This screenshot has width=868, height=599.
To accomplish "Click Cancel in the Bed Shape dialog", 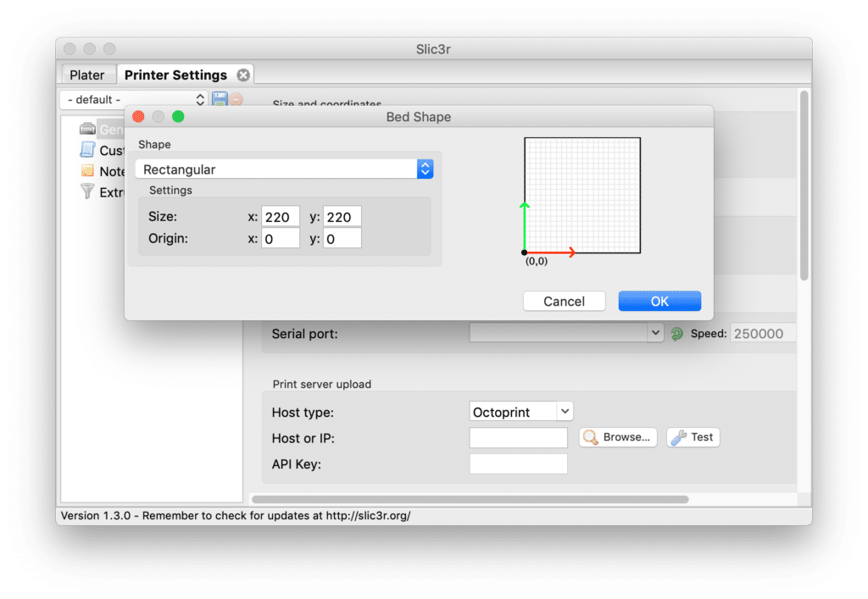I will click(564, 301).
